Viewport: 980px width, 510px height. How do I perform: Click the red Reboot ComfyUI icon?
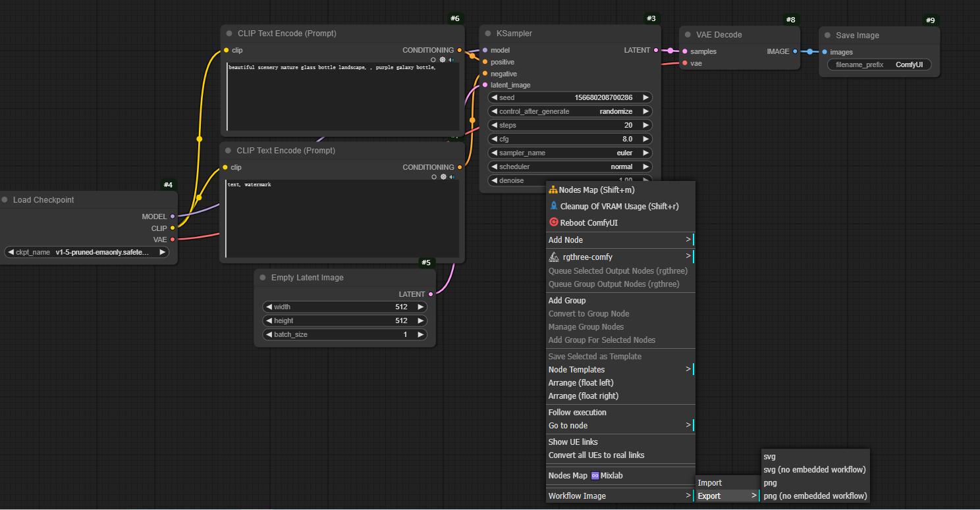(x=553, y=222)
